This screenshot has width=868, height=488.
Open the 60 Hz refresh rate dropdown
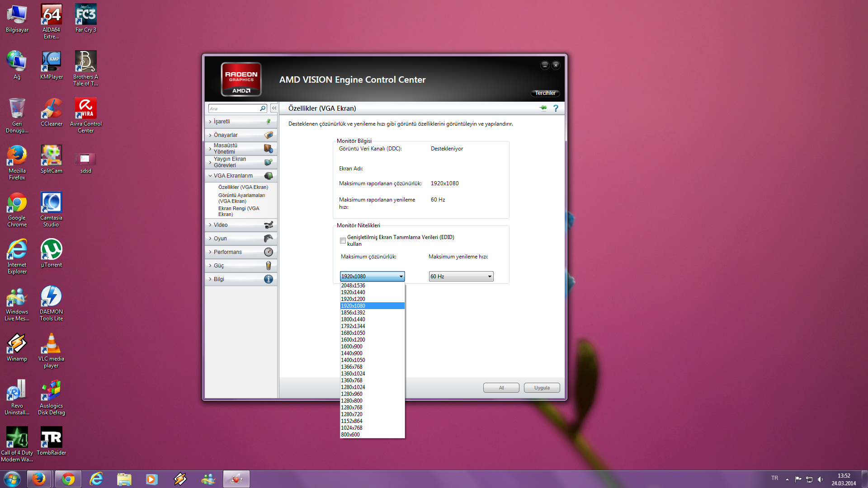coord(461,277)
